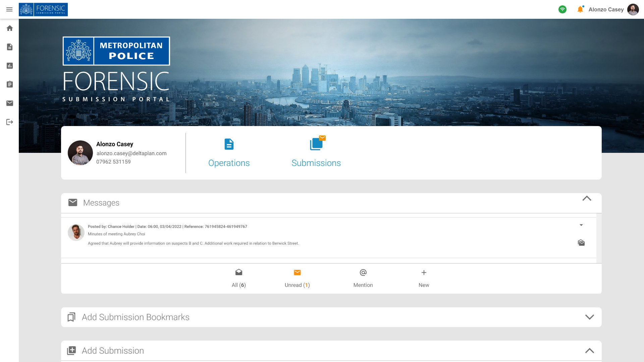Open messages via the sidebar envelope icon

pos(10,103)
